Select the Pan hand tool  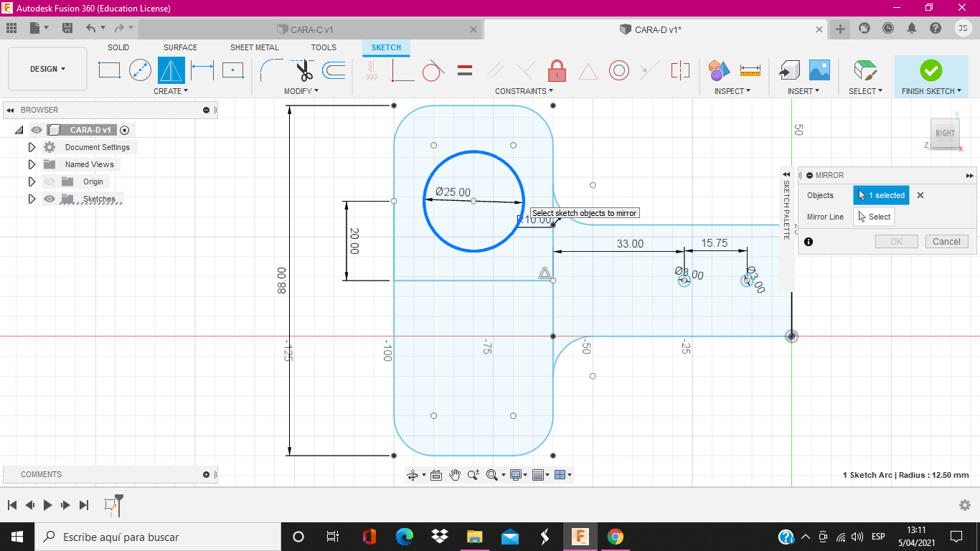tap(455, 475)
